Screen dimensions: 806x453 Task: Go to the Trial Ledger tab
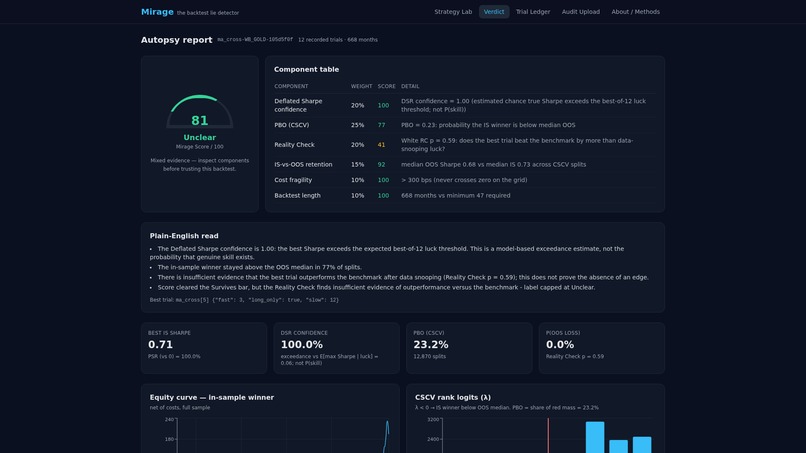point(533,12)
